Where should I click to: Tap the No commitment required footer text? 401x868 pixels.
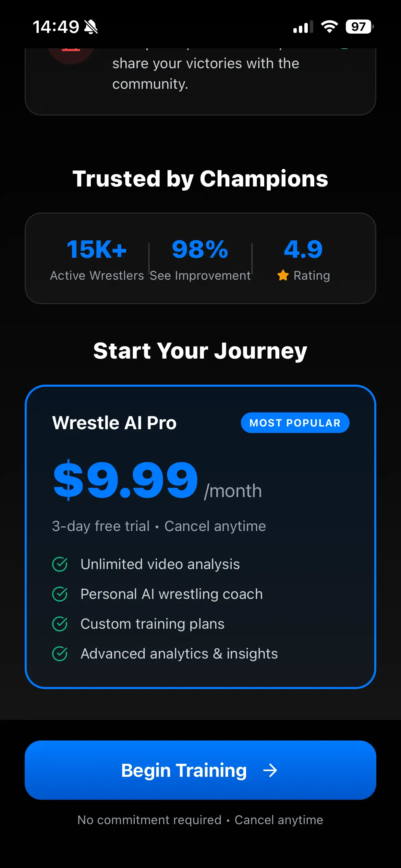tap(149, 820)
